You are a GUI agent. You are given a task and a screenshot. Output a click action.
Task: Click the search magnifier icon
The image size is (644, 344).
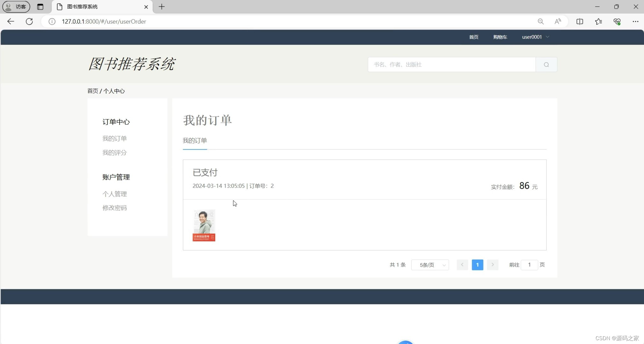click(x=546, y=64)
